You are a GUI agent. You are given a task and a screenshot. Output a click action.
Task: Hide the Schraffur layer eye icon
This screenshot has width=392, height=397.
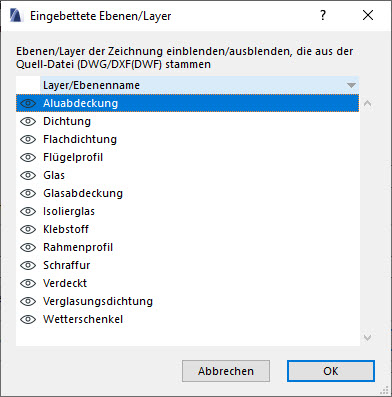[28, 265]
